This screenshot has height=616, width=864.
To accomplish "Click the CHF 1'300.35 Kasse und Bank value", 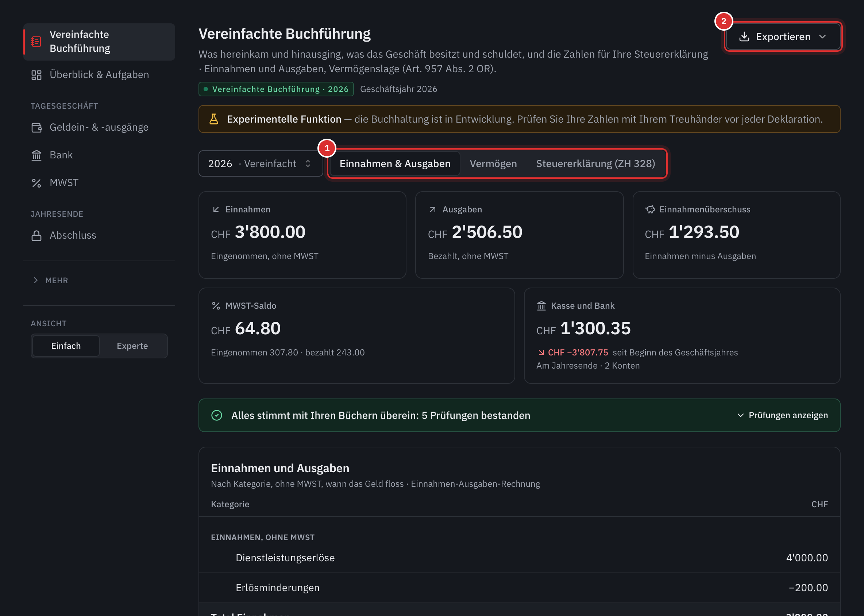I will pos(583,328).
